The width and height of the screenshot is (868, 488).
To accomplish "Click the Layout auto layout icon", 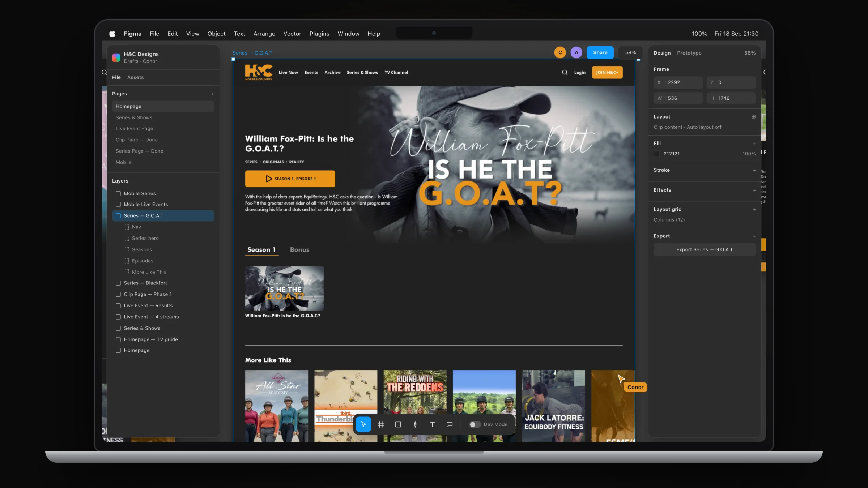I will point(753,117).
